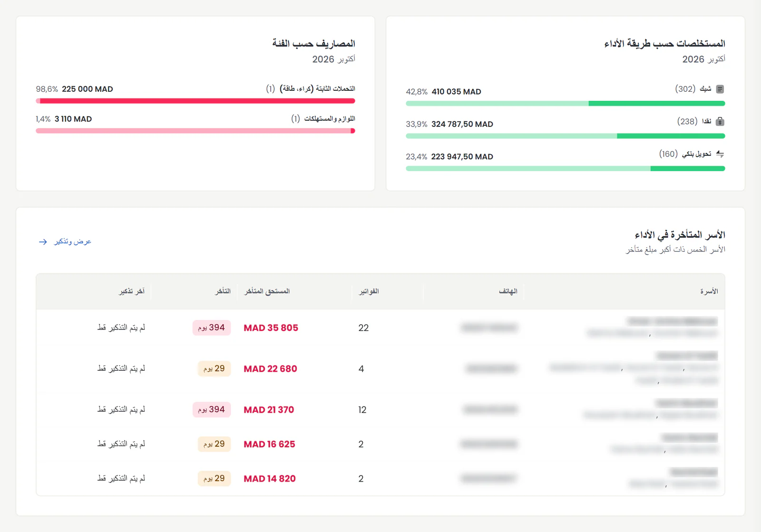Viewport: 761px width, 532px height.
Task: Click the 29 يوم badge in MAD 16 625 row
Action: click(214, 444)
